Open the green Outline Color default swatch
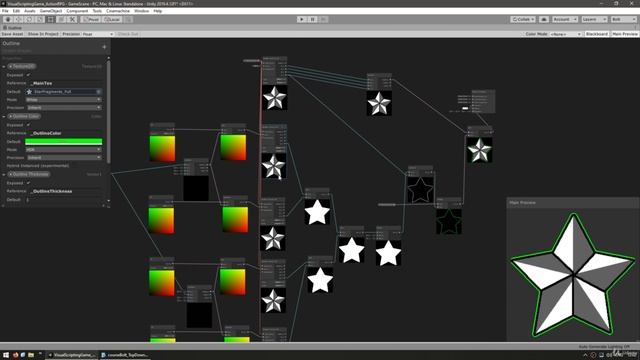The image size is (640, 360). tap(63, 142)
